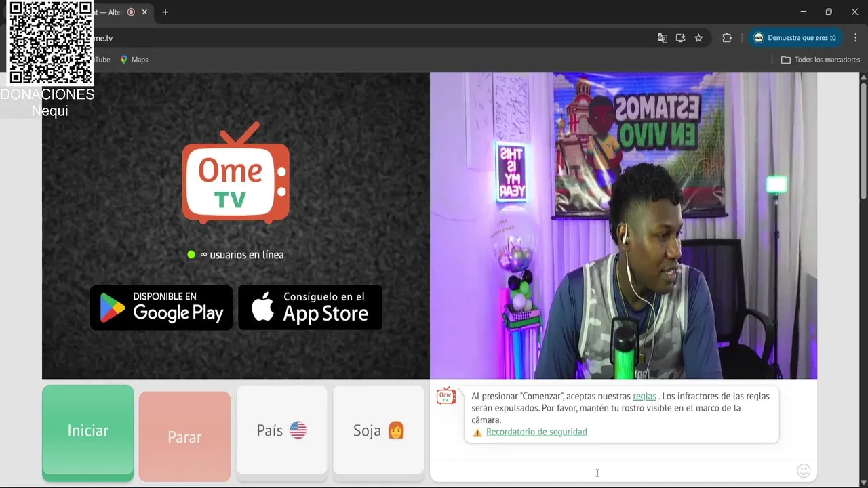The height and width of the screenshot is (488, 868).
Task: Click the warning icon beside Recordatorio de seguridad
Action: [x=477, y=432]
